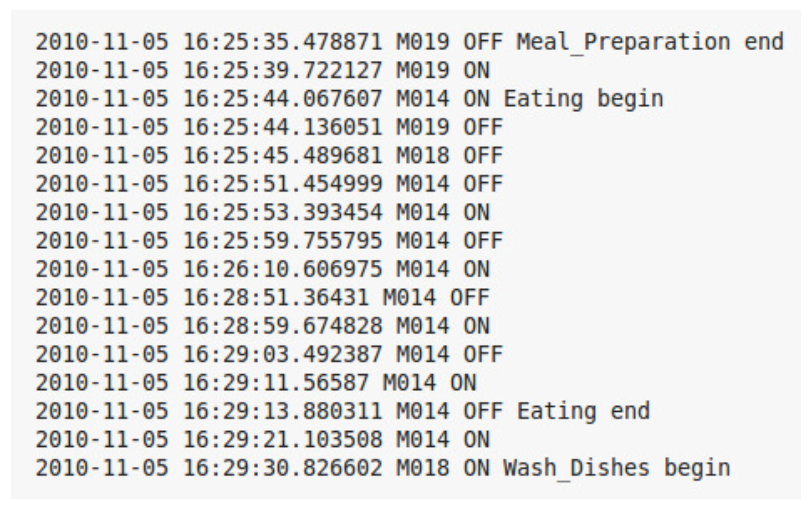Click the 'Wash_Dishes begin' annotation

[617, 468]
